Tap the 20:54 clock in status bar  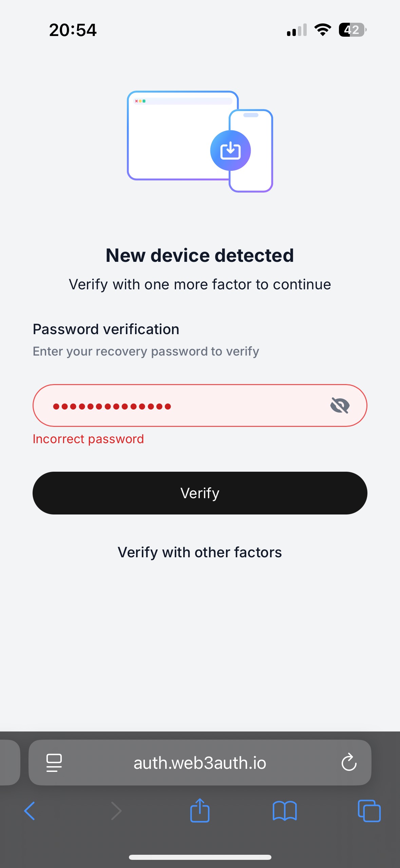coord(73,30)
